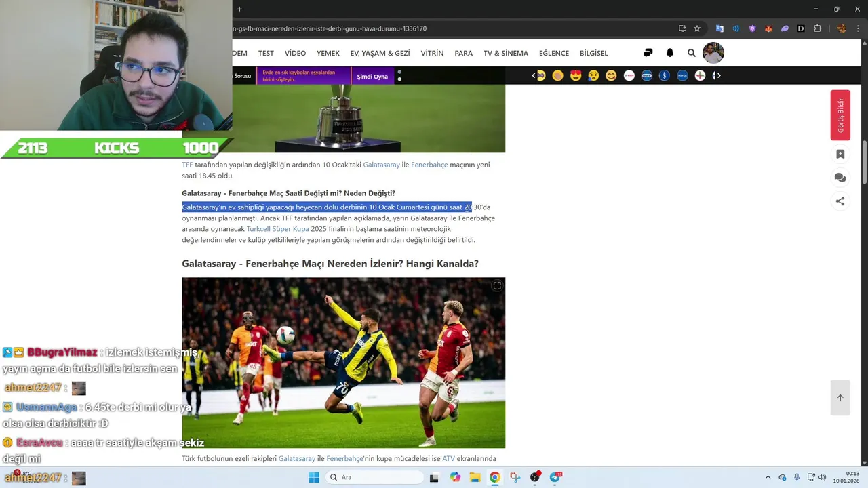Click the red Görüş Bildir feedback button
This screenshot has width=868, height=488.
840,115
